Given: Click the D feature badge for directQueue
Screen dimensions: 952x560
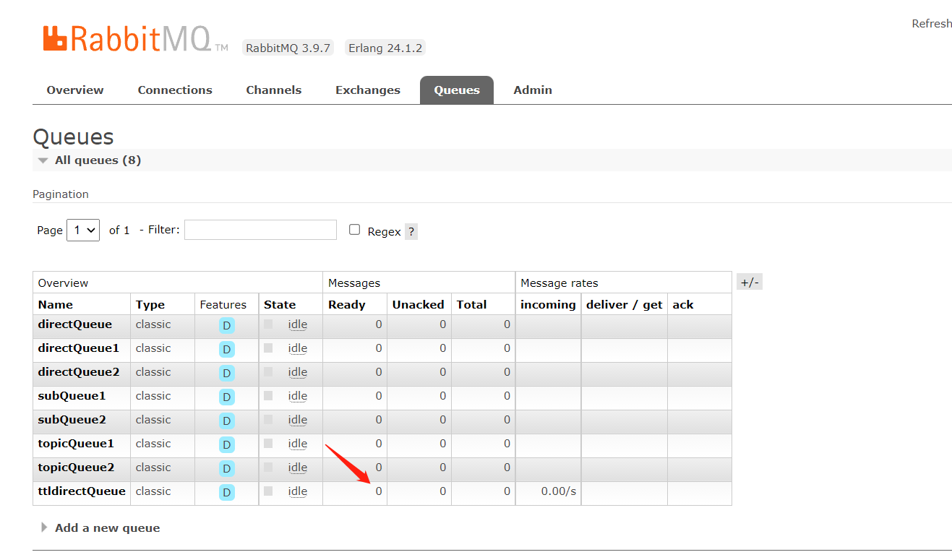Looking at the screenshot, I should [x=227, y=326].
